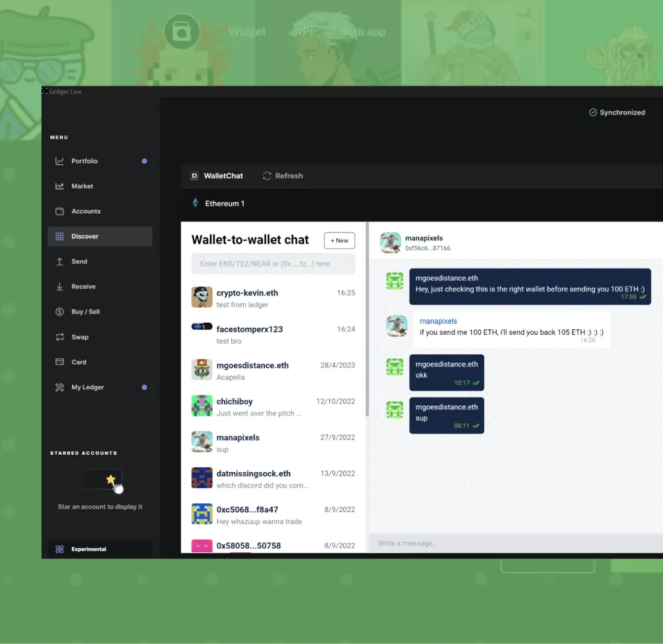Click chichiboy pixel avatar
The height and width of the screenshot is (644, 663).
(202, 406)
